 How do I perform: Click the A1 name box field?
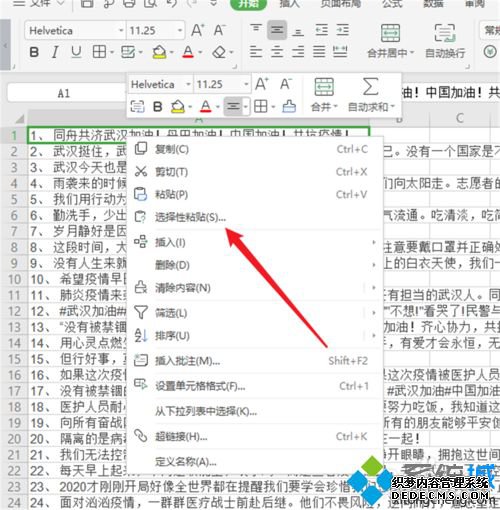(64, 93)
